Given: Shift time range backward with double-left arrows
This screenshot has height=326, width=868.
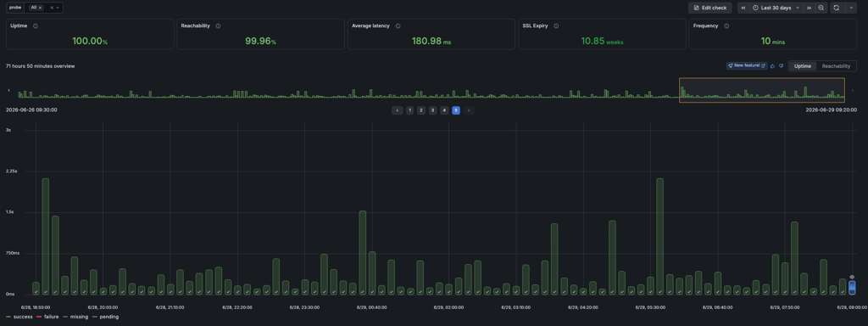Looking at the screenshot, I should [x=743, y=8].
